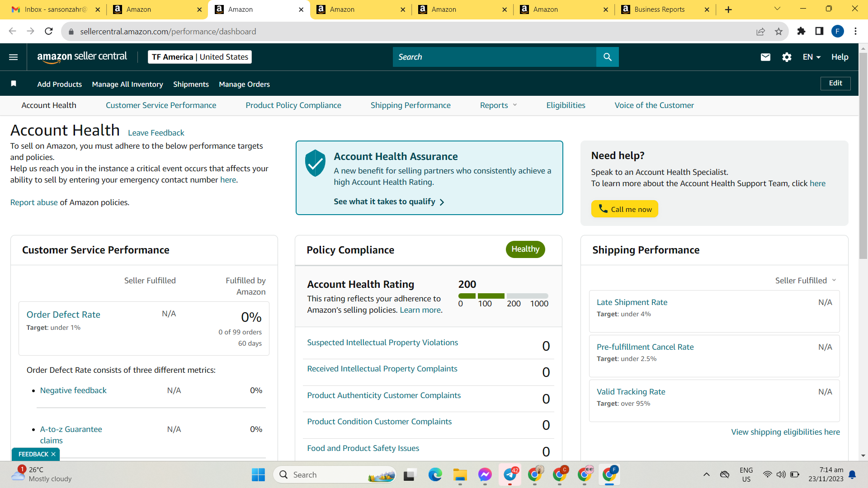868x488 pixels.
Task: Open the hamburger navigation menu
Action: tap(13, 57)
